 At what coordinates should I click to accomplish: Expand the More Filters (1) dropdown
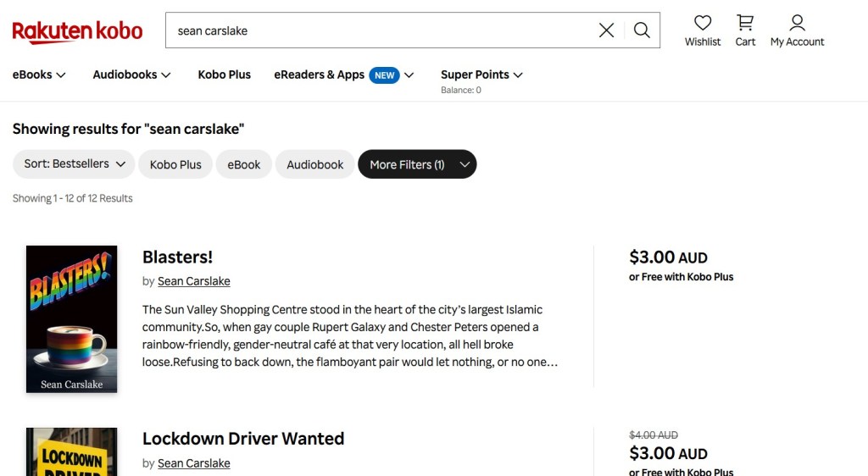click(x=417, y=164)
